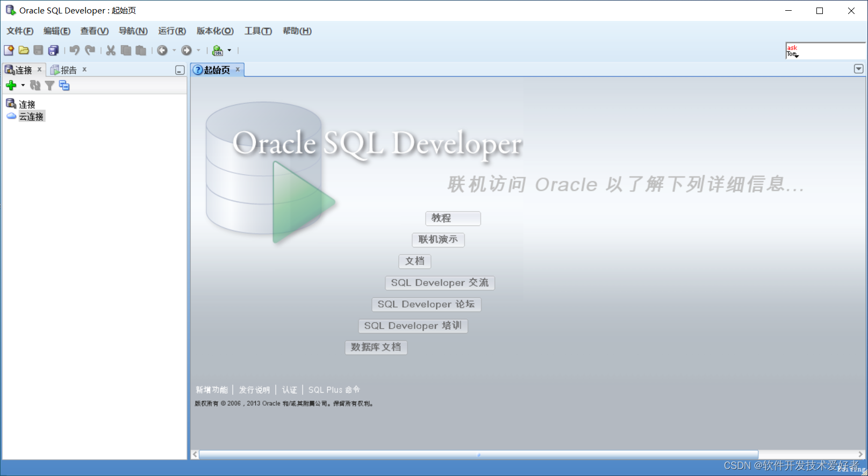
Task: Click the Undo toolbar icon
Action: pos(75,50)
